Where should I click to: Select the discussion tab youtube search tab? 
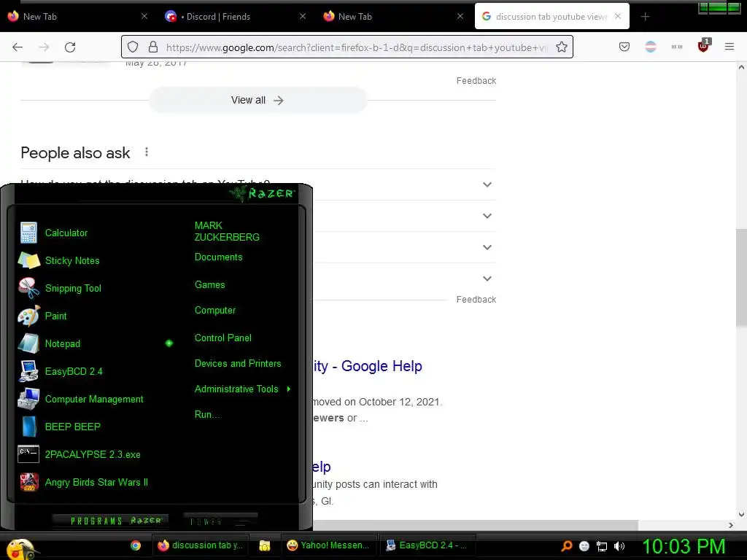[551, 17]
